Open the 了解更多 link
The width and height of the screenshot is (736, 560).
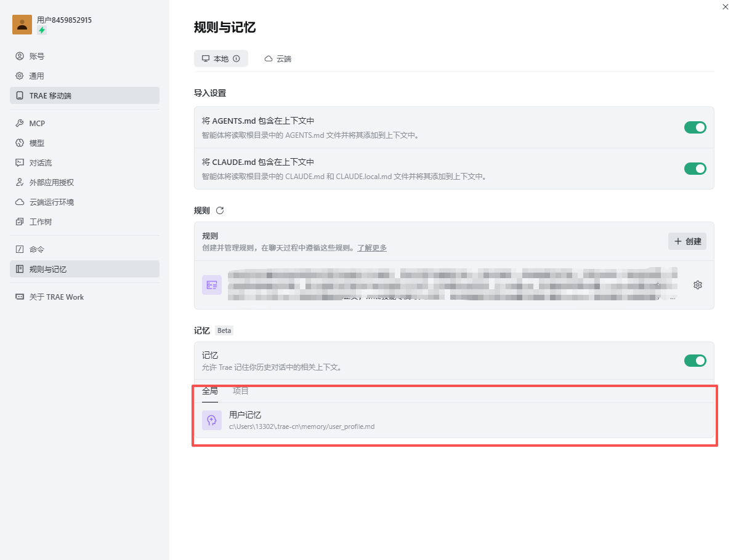(x=372, y=247)
